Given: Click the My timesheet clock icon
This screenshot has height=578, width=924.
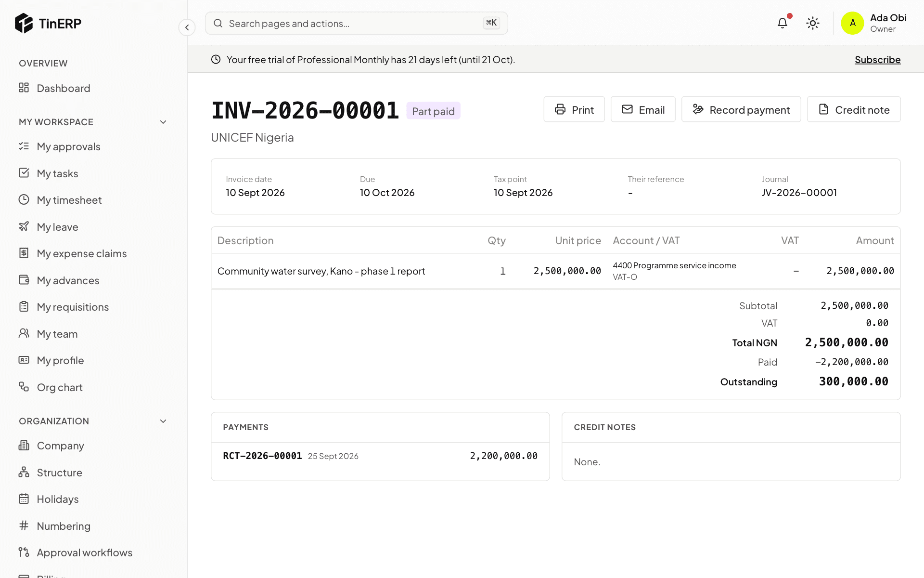Looking at the screenshot, I should 24,199.
